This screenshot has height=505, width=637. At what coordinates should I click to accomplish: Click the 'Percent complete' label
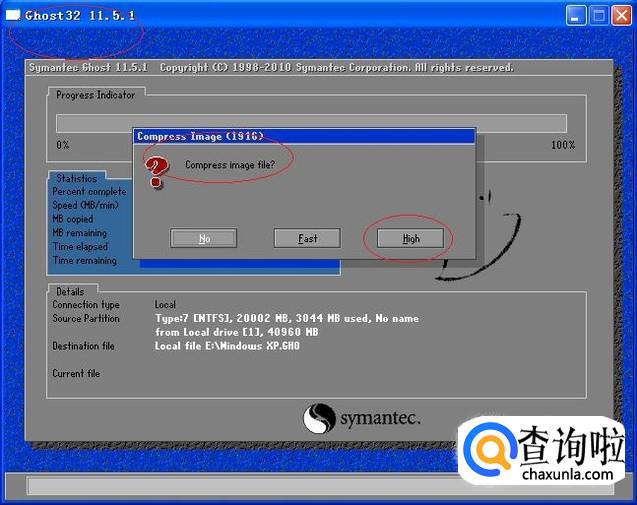(89, 191)
